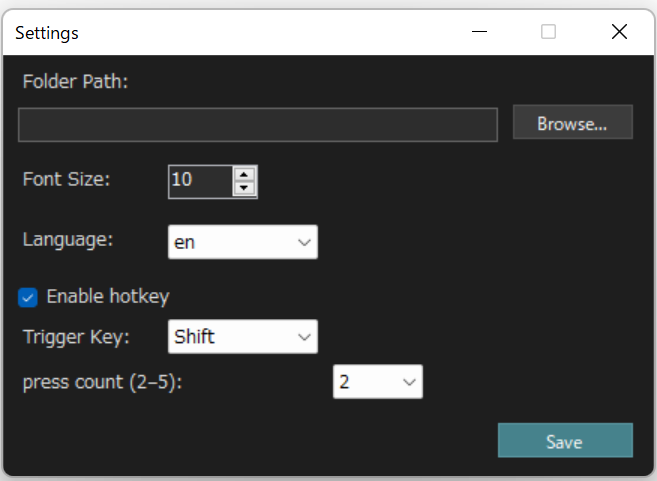Click the Browse... button
This screenshot has height=481, width=657.
coord(572,124)
